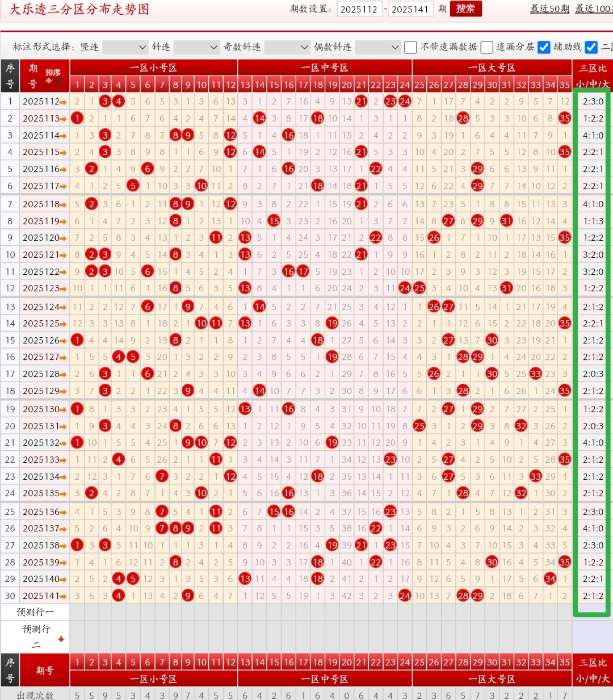Click the down arrow in 预测行二

point(61,639)
